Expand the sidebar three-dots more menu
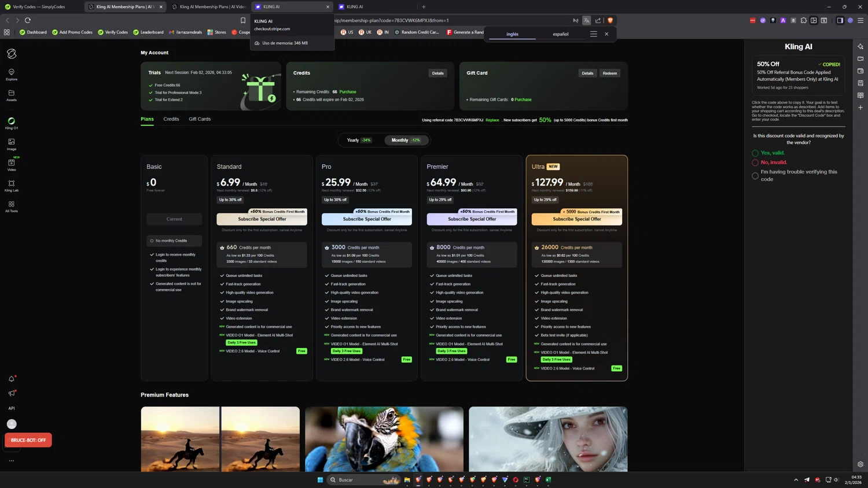The height and width of the screenshot is (488, 868). (x=12, y=461)
